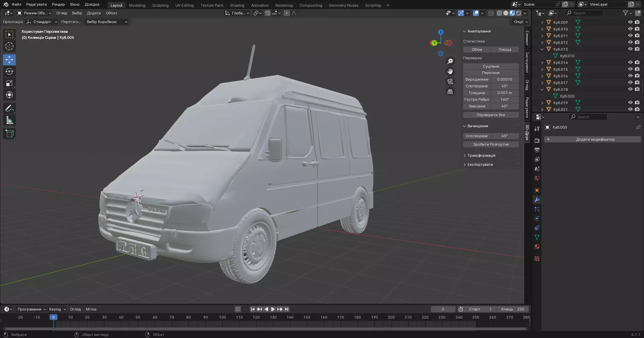Open the Рендер menu
Viewport: 644px width, 338px height.
(x=58, y=4)
